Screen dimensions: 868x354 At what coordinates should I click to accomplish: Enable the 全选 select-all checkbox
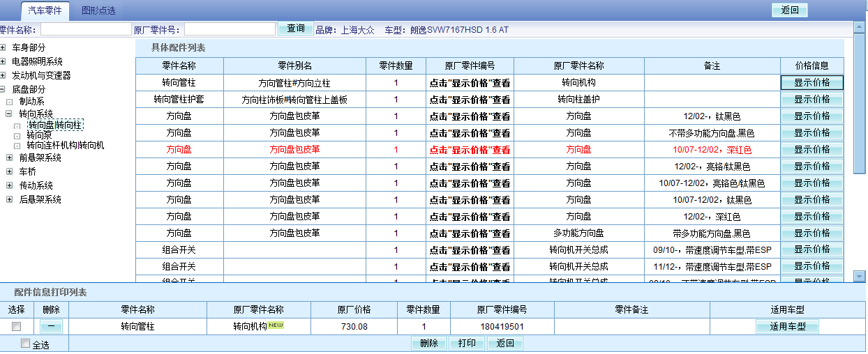click(26, 344)
